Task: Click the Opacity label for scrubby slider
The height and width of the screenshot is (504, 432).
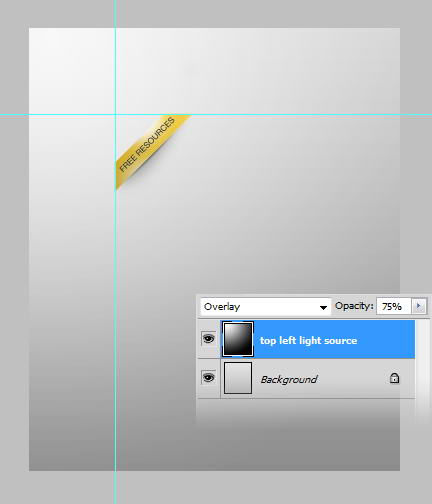Action: tap(354, 306)
